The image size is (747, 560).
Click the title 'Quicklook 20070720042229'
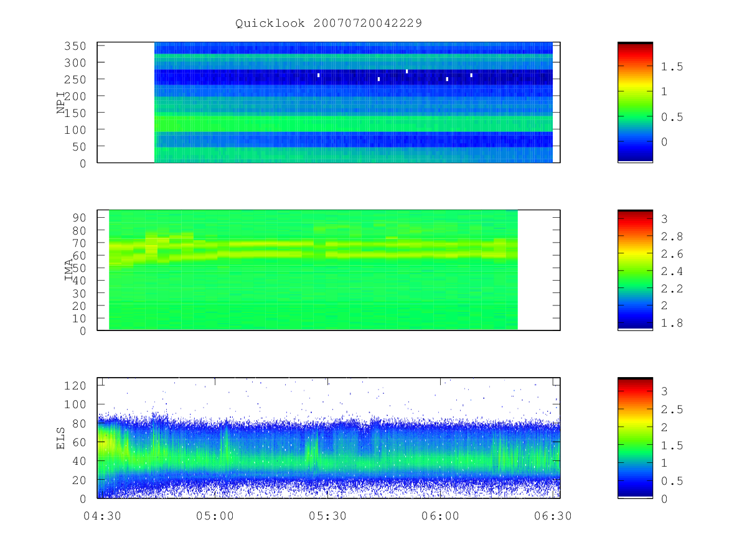[329, 24]
